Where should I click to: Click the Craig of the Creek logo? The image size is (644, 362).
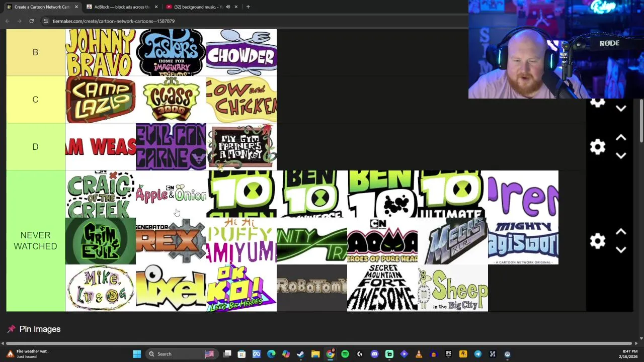coord(101,194)
